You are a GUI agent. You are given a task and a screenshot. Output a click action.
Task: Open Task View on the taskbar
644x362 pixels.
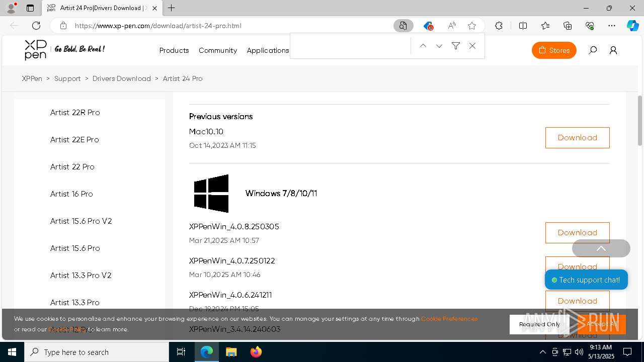[x=181, y=352]
